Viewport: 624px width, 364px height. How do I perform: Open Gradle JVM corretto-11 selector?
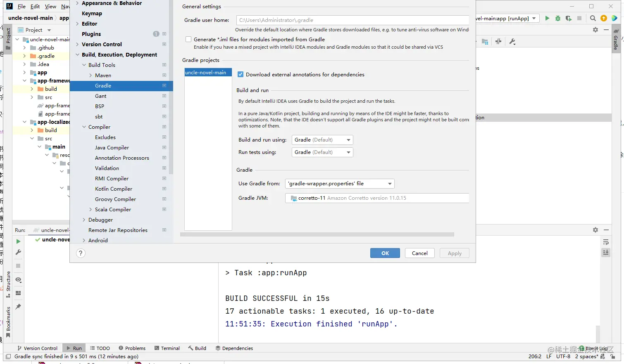coord(377,198)
